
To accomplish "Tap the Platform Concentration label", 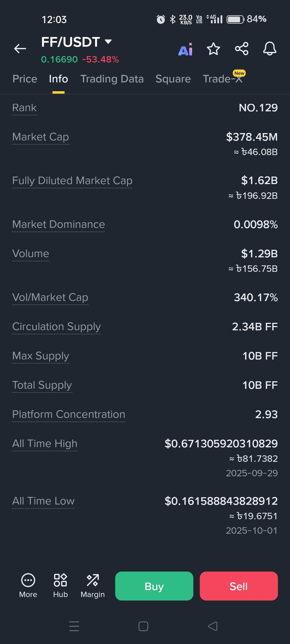I will tap(69, 414).
